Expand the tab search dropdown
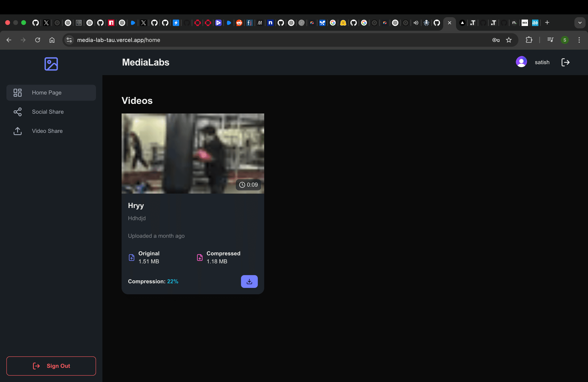The image size is (588, 382). click(580, 23)
